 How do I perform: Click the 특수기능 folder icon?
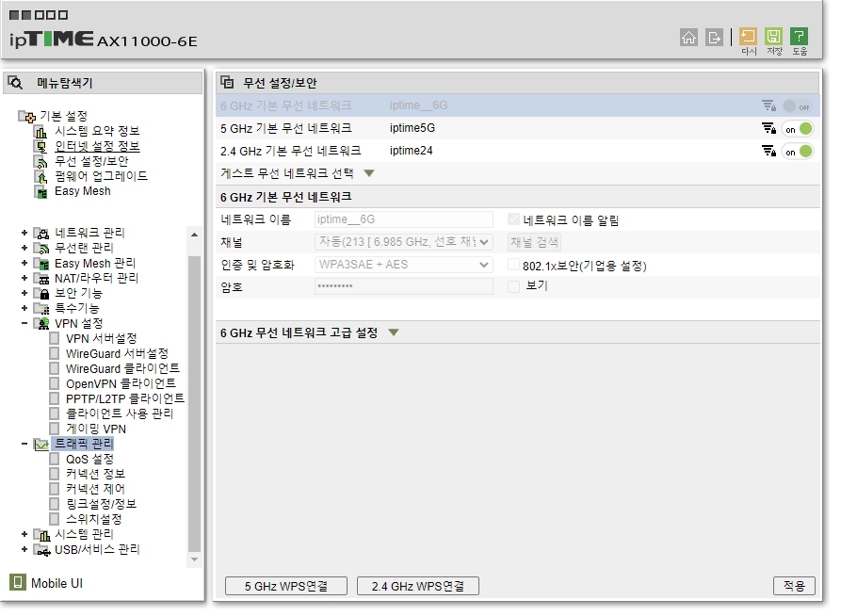41,309
